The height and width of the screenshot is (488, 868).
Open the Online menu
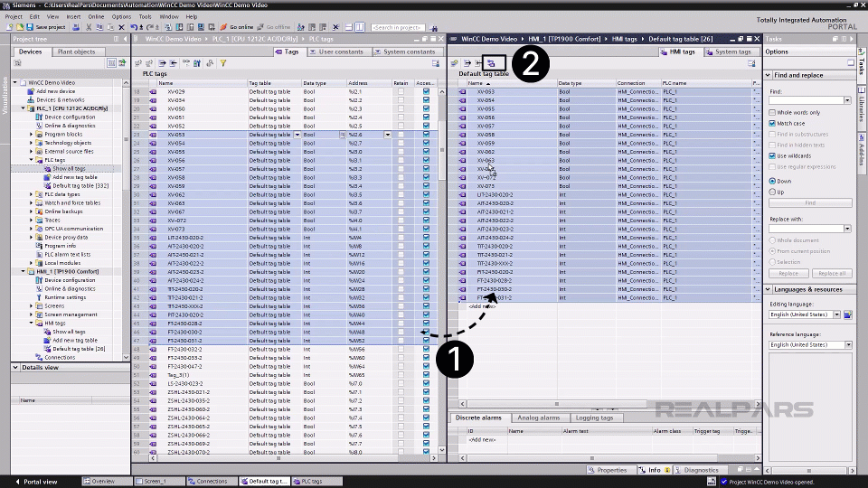pyautogui.click(x=96, y=16)
